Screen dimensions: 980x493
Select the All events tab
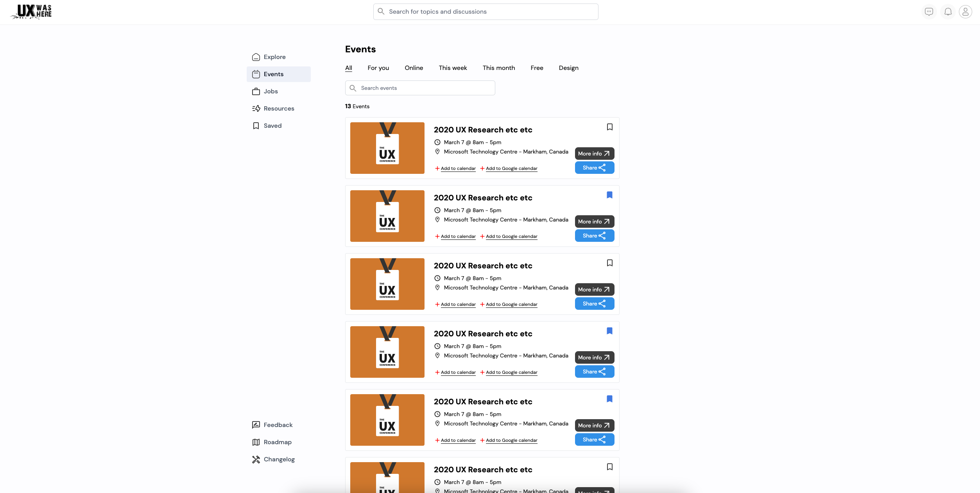[x=349, y=68]
